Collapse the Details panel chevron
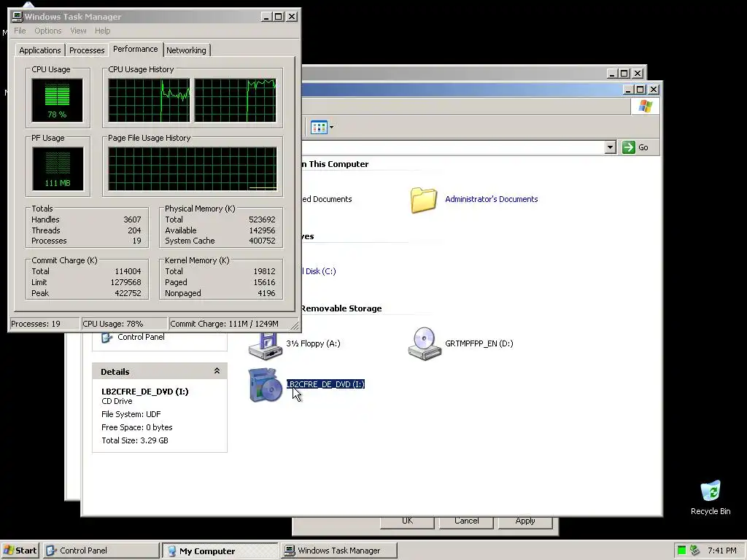This screenshot has width=747, height=560. (x=217, y=371)
